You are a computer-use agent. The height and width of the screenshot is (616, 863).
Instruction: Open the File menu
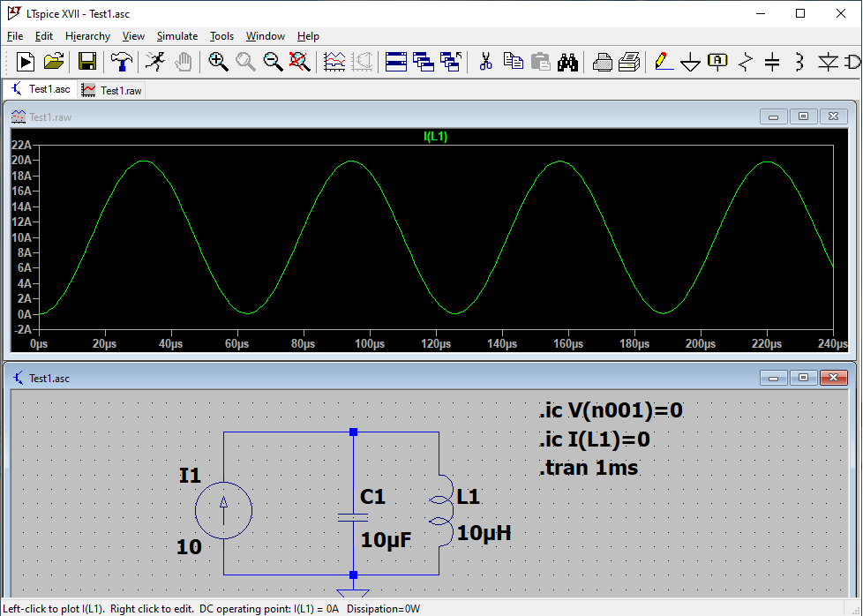(x=15, y=36)
